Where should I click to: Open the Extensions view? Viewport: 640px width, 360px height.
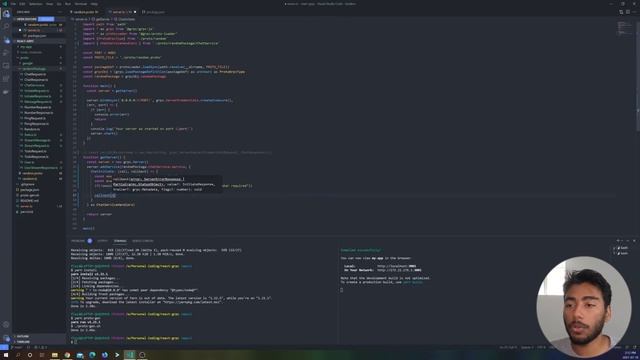click(x=6, y=79)
